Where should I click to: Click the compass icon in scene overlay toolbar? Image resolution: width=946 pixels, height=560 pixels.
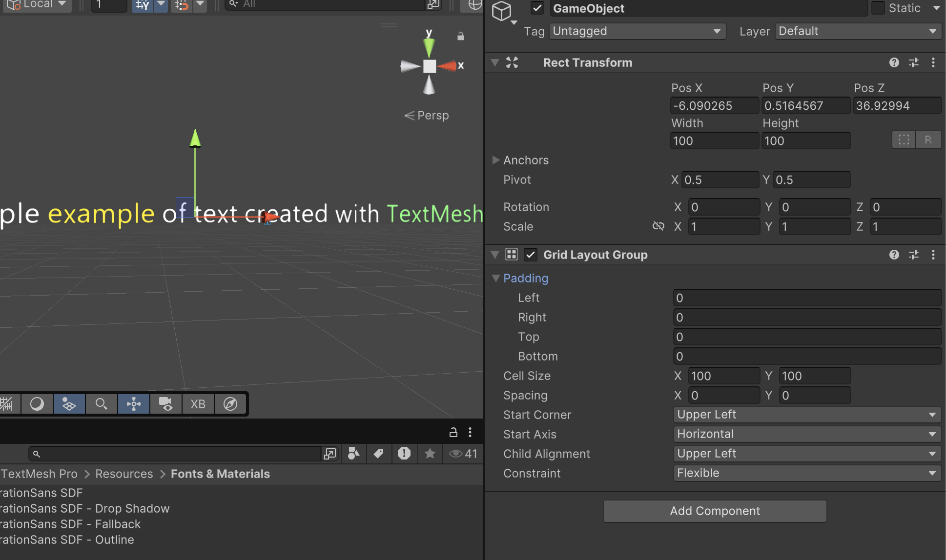point(230,404)
